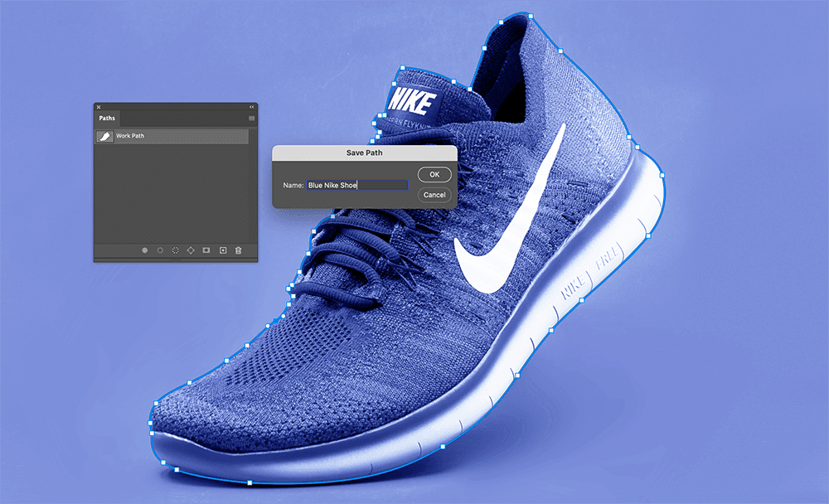Viewport: 829px width, 504px height.
Task: Collapse the Paths panel with double-arrow
Action: coord(252,107)
